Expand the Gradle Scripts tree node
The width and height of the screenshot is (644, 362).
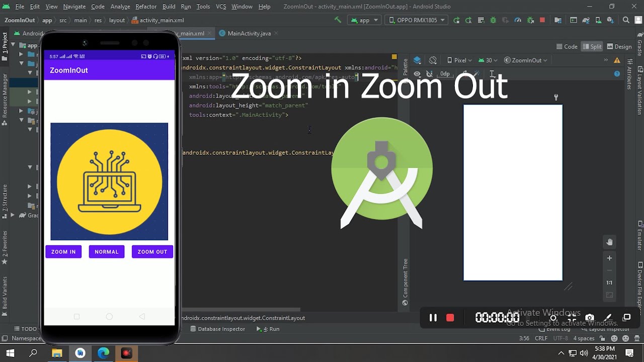[13, 215]
